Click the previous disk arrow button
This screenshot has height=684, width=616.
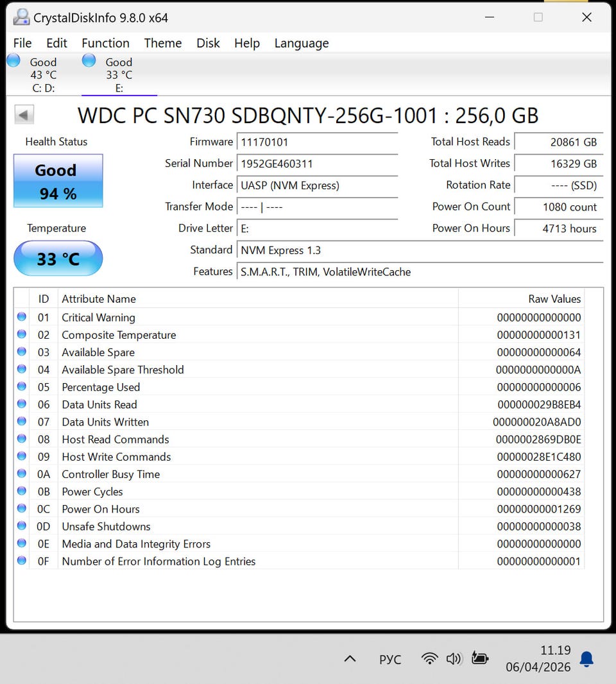(24, 115)
